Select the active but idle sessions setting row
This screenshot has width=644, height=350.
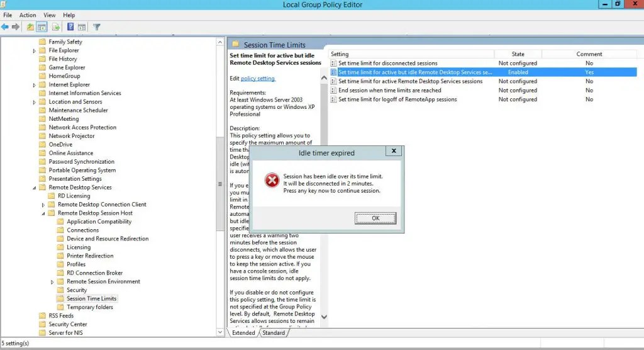click(483, 72)
